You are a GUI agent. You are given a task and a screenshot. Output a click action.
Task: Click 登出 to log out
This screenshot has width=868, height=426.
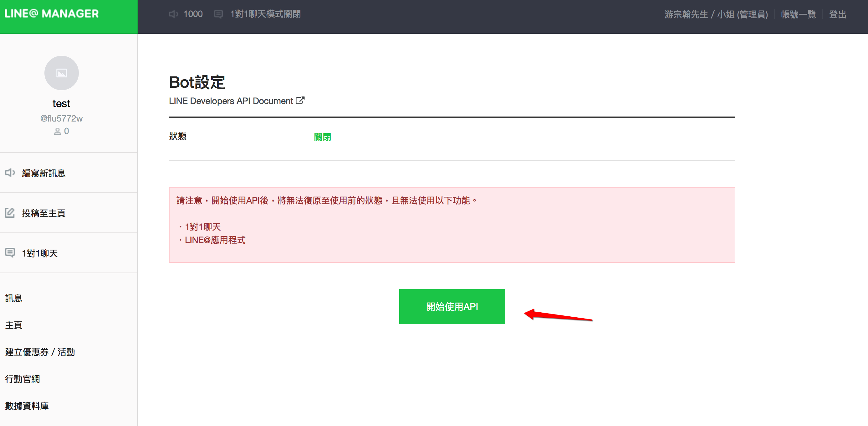pyautogui.click(x=837, y=14)
